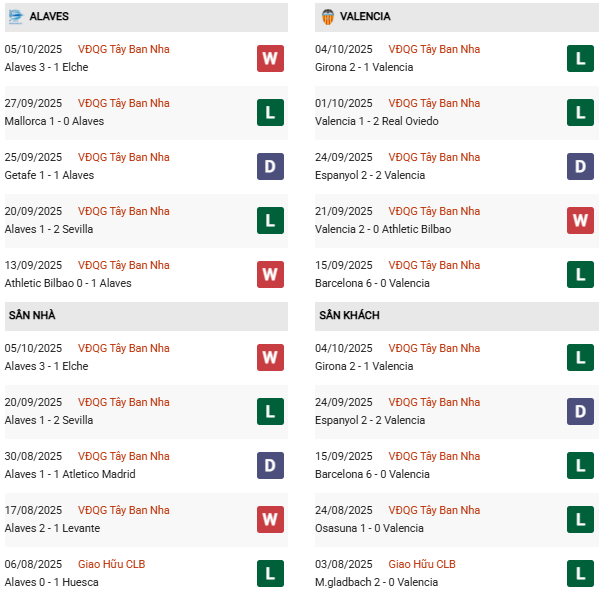
Task: Click the Valencia club crest
Action: click(327, 16)
